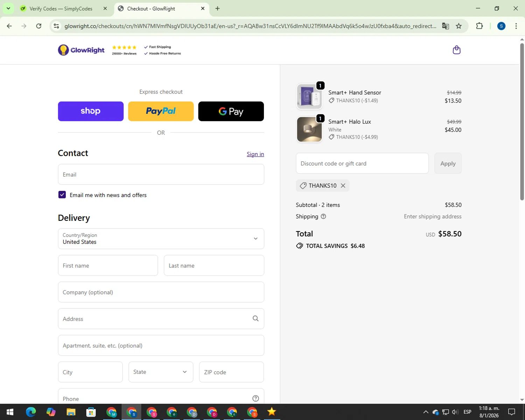Open the Copilot taskbar icon
Screen dimensions: 525x420
click(51, 412)
